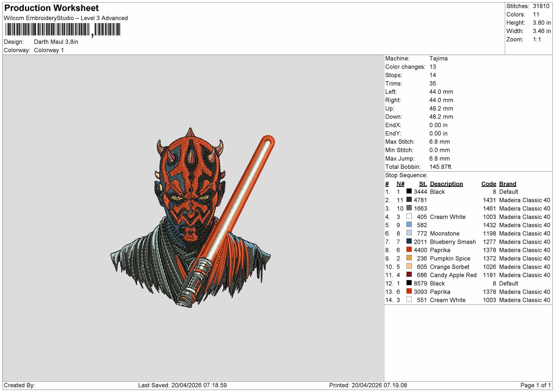555x392 pixels.
Task: Select the machine value 'Tajima'
Action: click(438, 58)
